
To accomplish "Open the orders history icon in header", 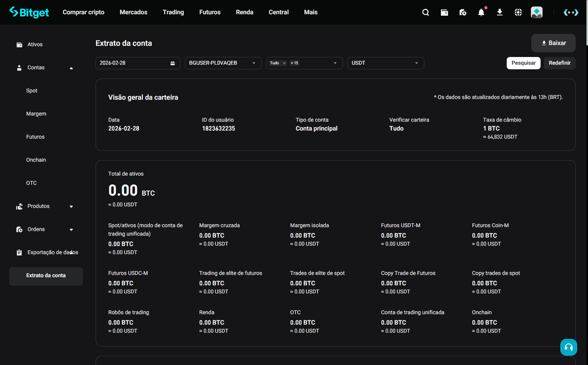I will tap(463, 12).
